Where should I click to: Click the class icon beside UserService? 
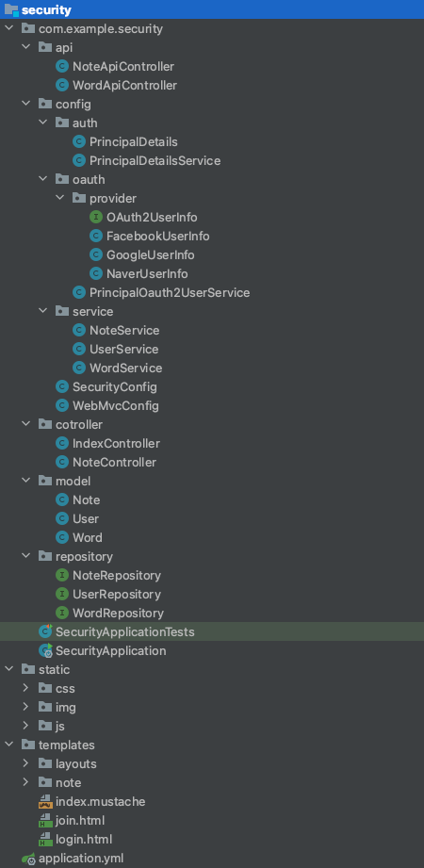tap(80, 349)
